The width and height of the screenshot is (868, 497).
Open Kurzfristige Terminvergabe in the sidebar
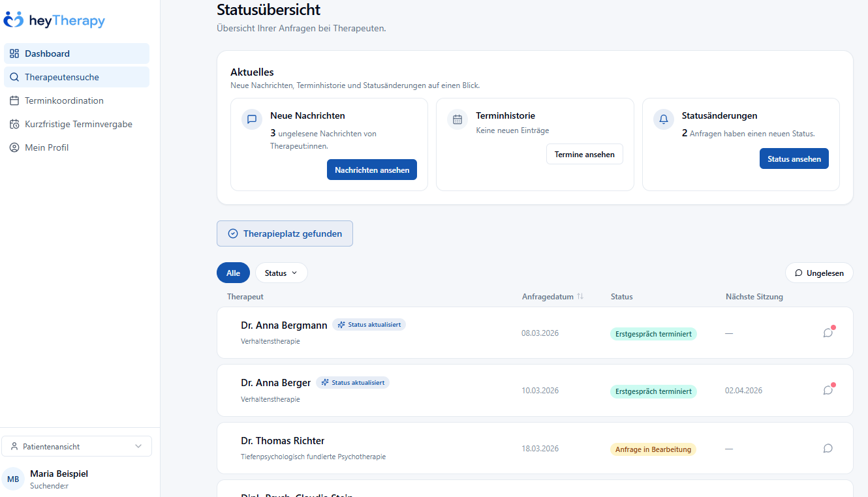[76, 124]
